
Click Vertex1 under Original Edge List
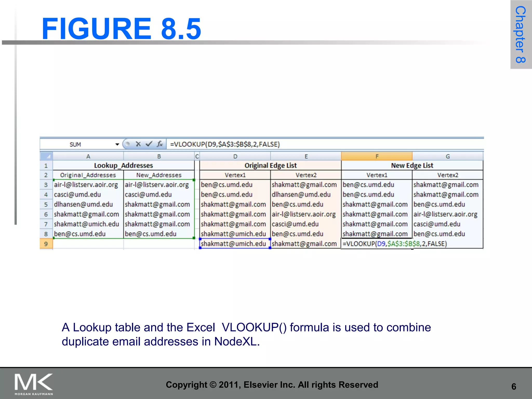235,175
